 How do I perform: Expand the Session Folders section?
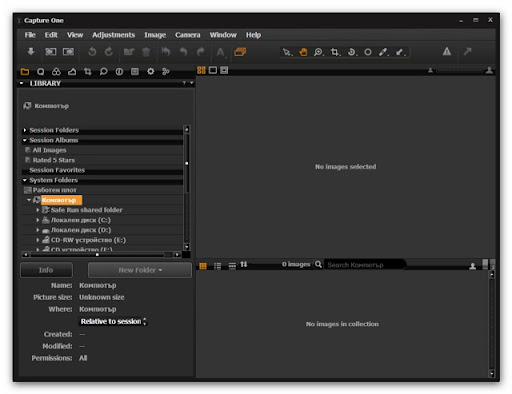25,130
